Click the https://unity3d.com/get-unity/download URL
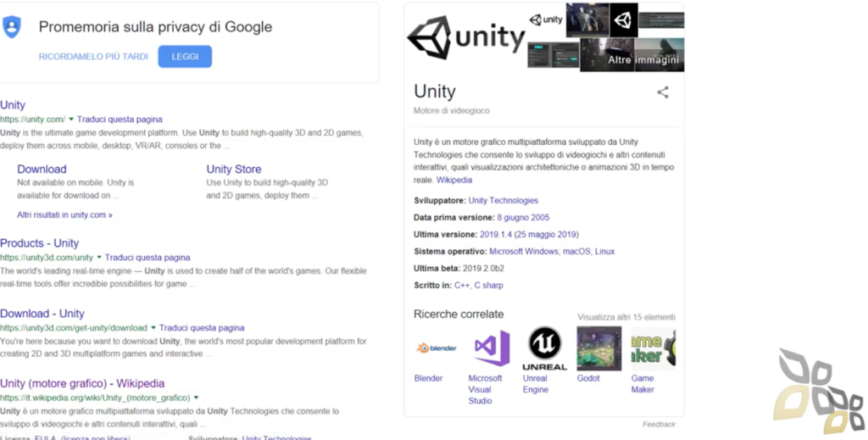Image resolution: width=868 pixels, height=440 pixels. tap(74, 327)
